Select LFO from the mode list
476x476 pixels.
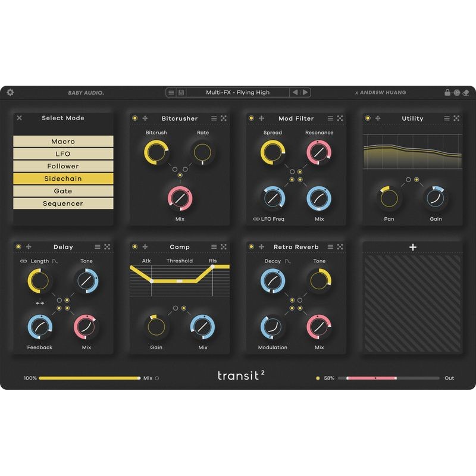[x=64, y=154]
